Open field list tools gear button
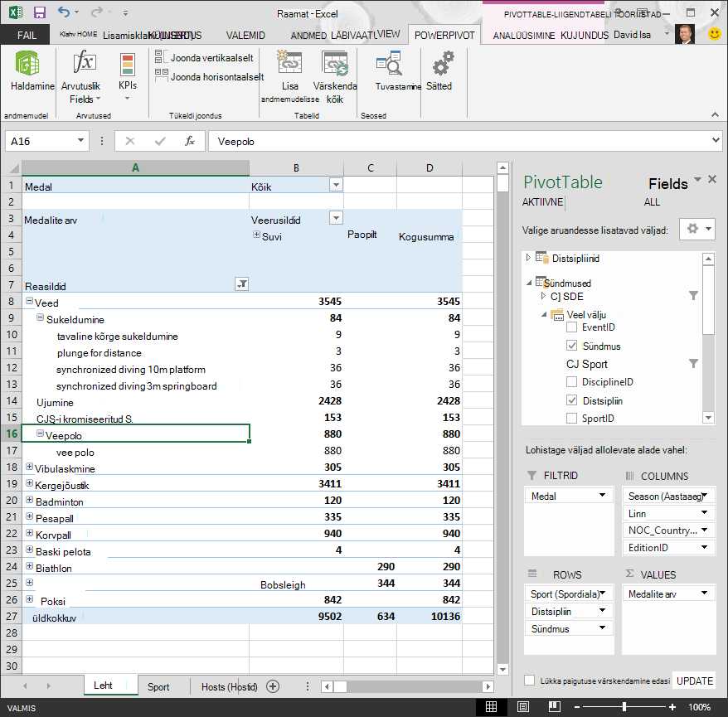 tap(696, 229)
